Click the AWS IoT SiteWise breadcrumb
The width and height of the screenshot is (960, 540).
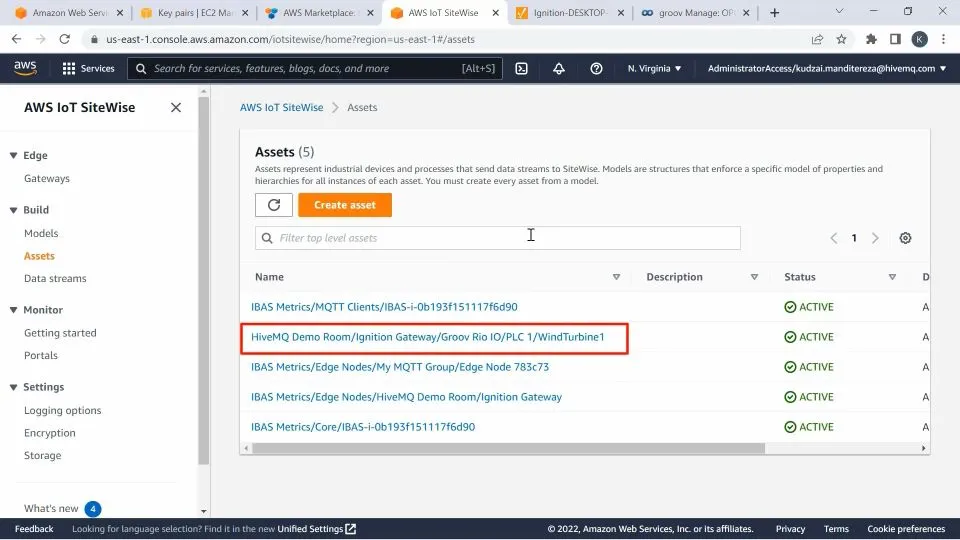pos(281,108)
